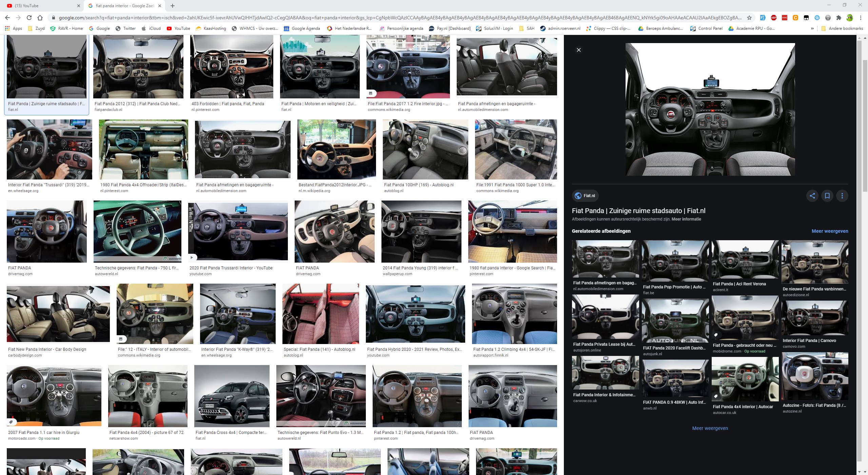
Task: Open a new browser tab
Action: click(x=173, y=6)
